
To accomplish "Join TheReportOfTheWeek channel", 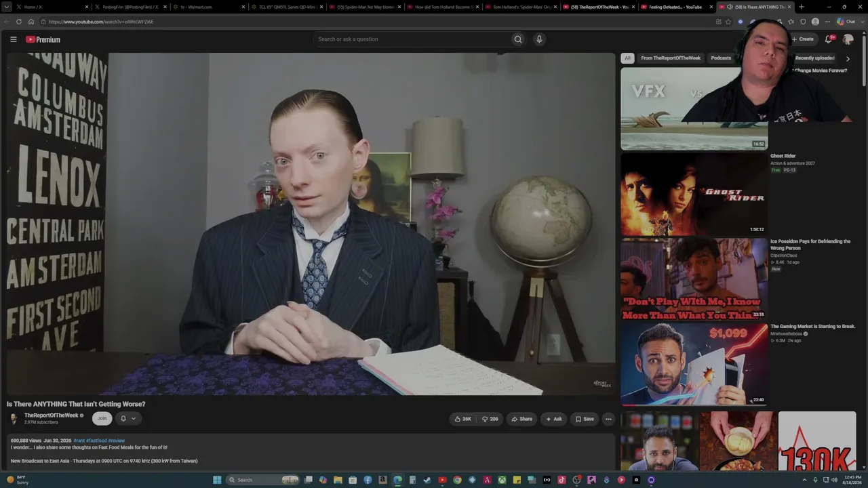I will point(102,419).
